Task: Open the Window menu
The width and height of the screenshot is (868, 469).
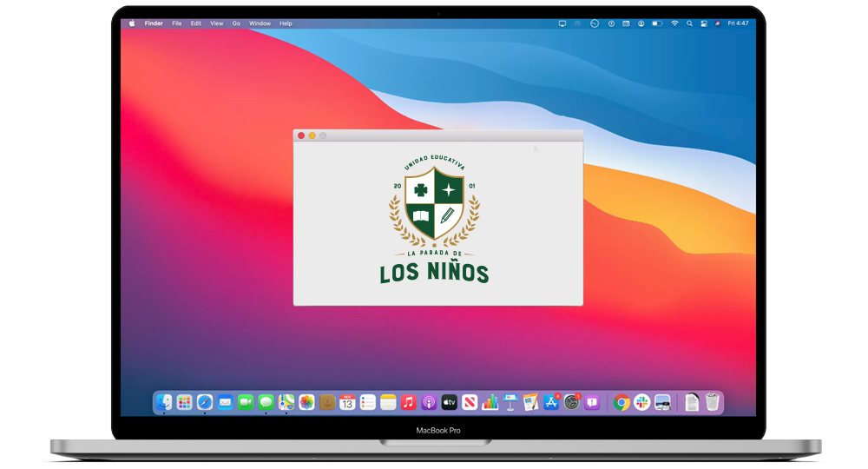Action: coord(260,23)
